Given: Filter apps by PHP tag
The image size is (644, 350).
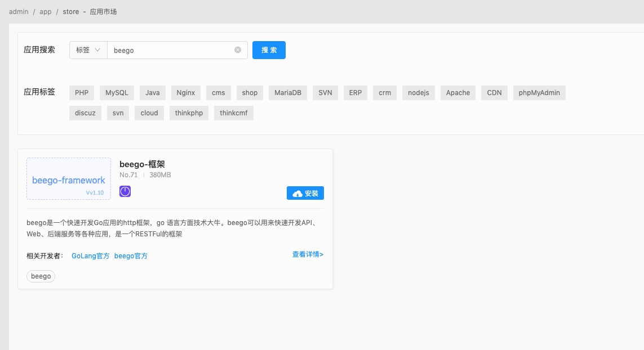Looking at the screenshot, I should [82, 93].
